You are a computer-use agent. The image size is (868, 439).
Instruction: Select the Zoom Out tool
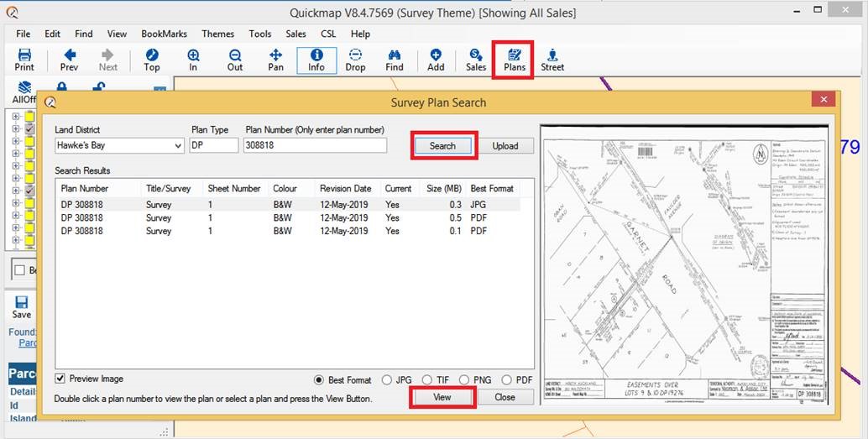235,60
